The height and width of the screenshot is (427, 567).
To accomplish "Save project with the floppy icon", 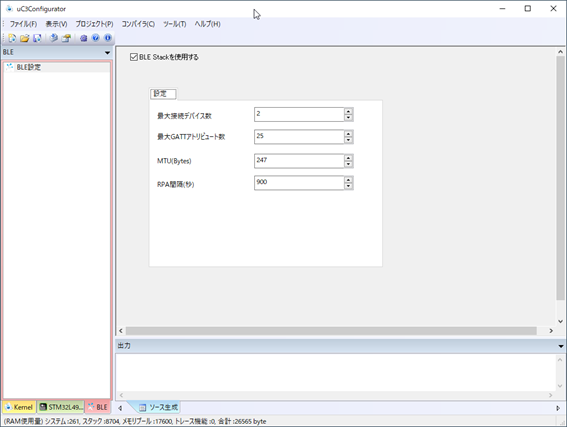I will (37, 38).
